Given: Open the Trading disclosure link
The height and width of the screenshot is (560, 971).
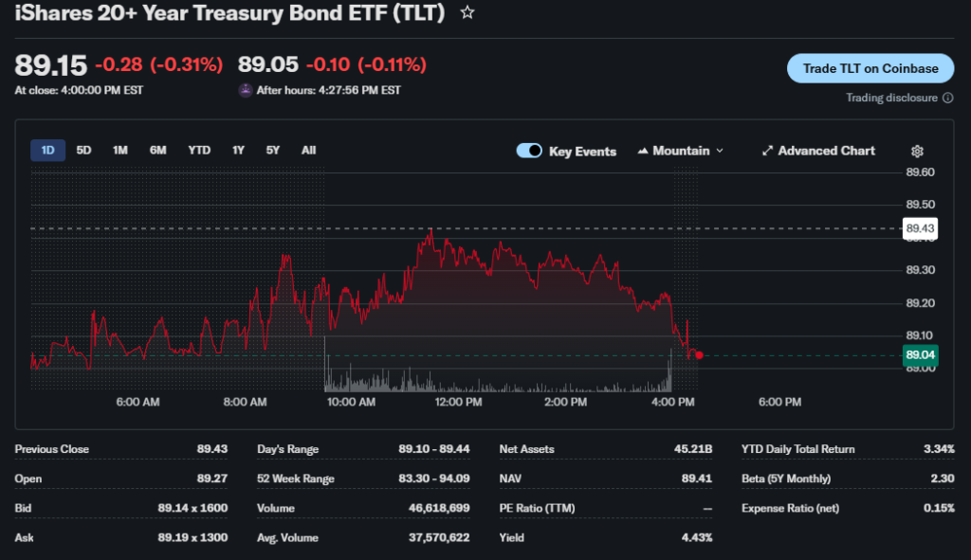Looking at the screenshot, I should (891, 98).
